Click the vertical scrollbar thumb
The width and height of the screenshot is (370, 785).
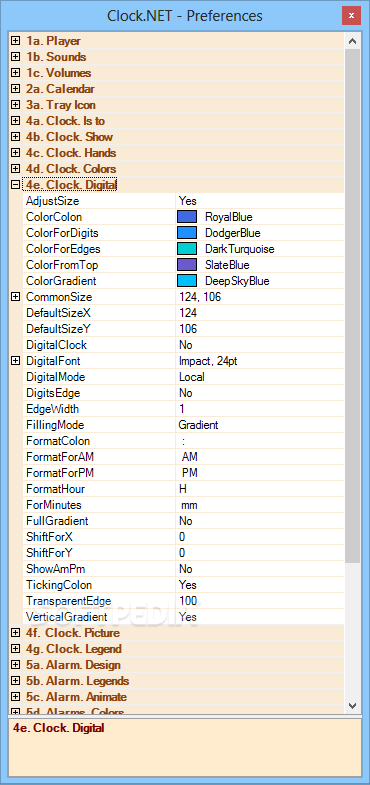(x=352, y=305)
